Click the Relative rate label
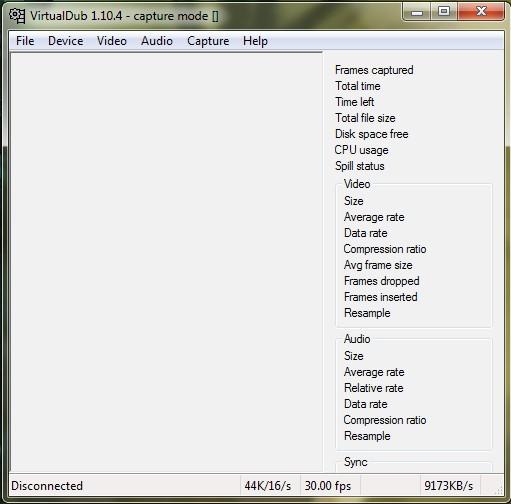The height and width of the screenshot is (504, 511). (374, 388)
